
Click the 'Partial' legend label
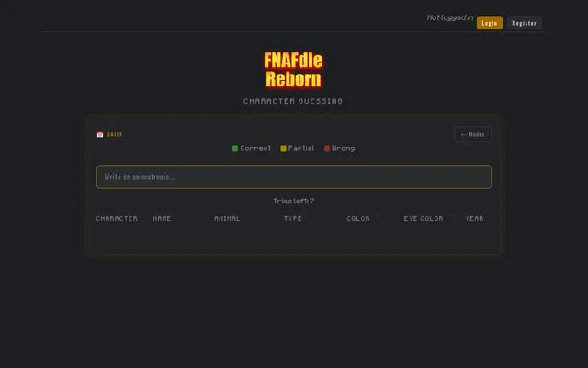click(301, 148)
